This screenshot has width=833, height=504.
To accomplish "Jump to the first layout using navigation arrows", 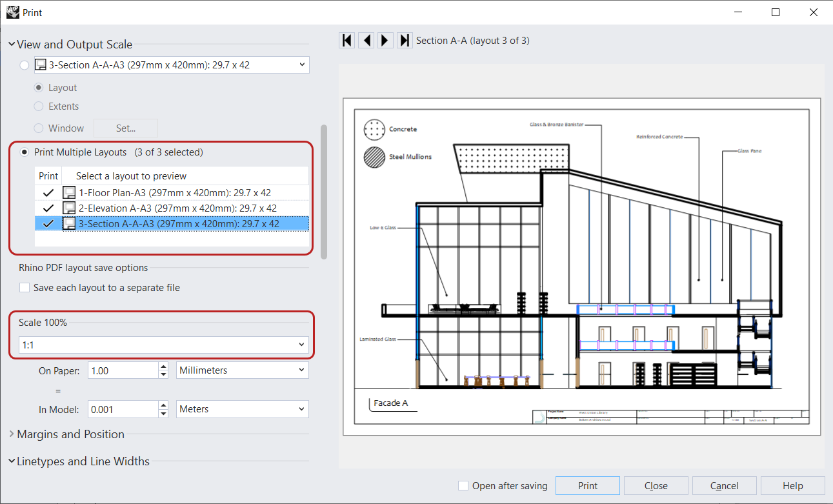I will [x=346, y=40].
